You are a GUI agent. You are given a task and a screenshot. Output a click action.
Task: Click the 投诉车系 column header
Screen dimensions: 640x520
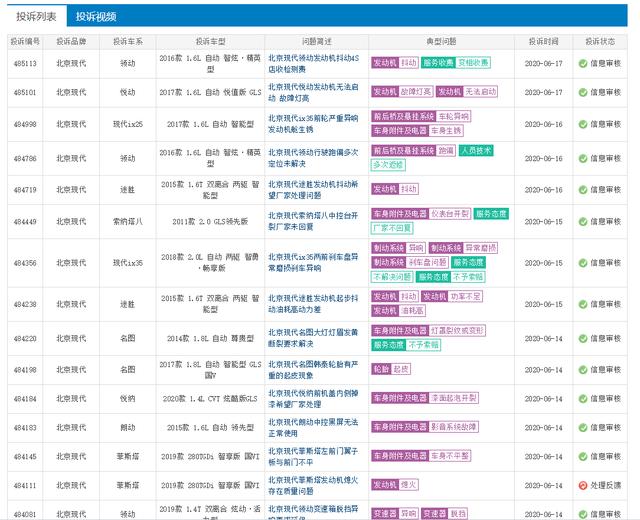(128, 42)
